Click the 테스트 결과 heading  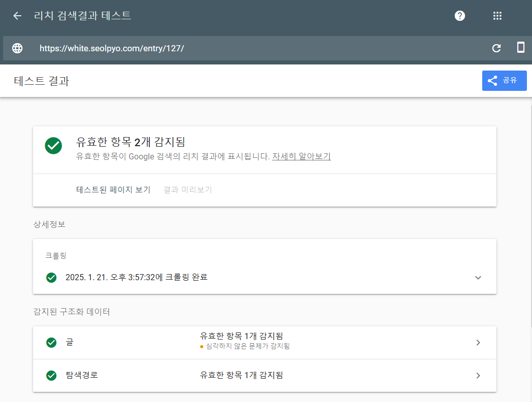pyautogui.click(x=41, y=81)
